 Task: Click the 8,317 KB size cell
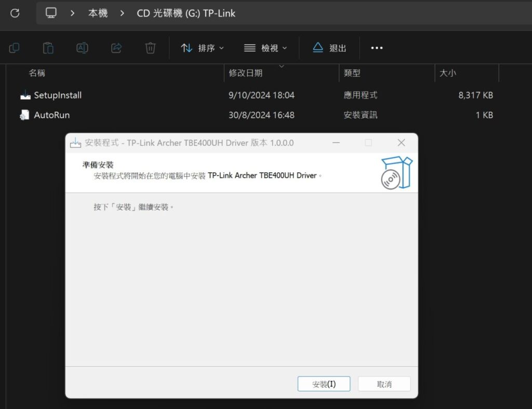476,95
